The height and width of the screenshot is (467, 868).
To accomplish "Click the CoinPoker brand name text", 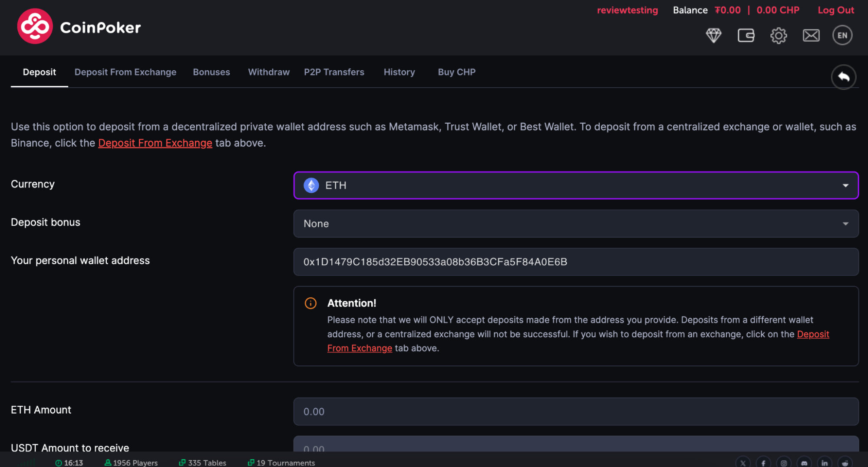I will [x=100, y=28].
